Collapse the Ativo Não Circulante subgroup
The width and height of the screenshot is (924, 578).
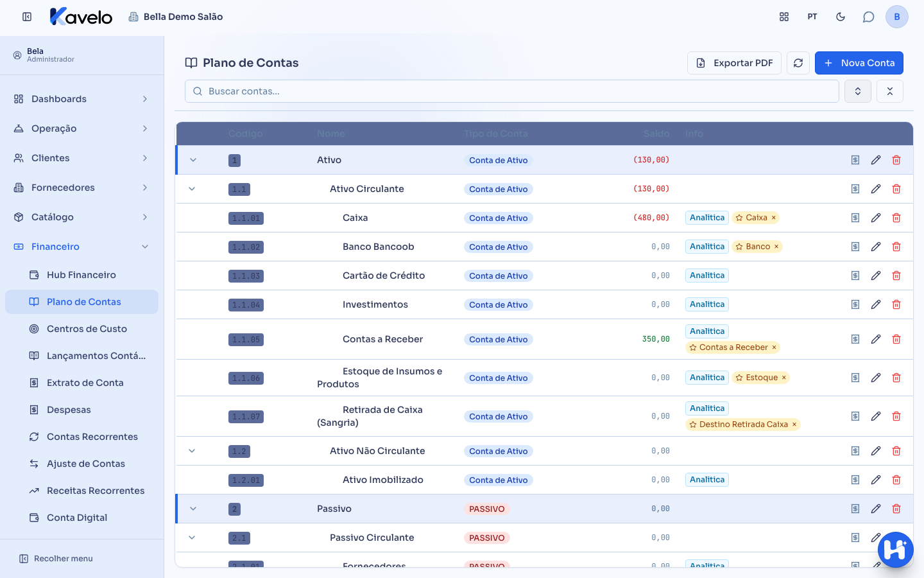pyautogui.click(x=192, y=451)
